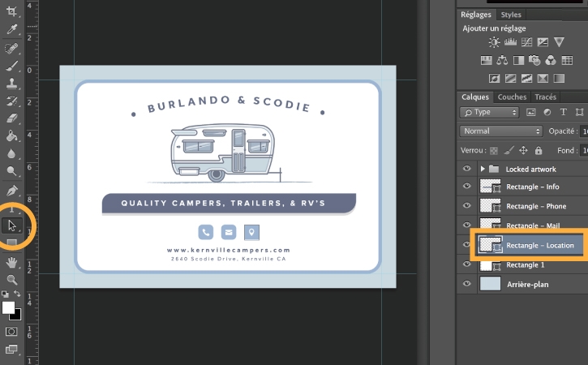The width and height of the screenshot is (588, 365).
Task: Change the screen mode
Action: [11, 350]
